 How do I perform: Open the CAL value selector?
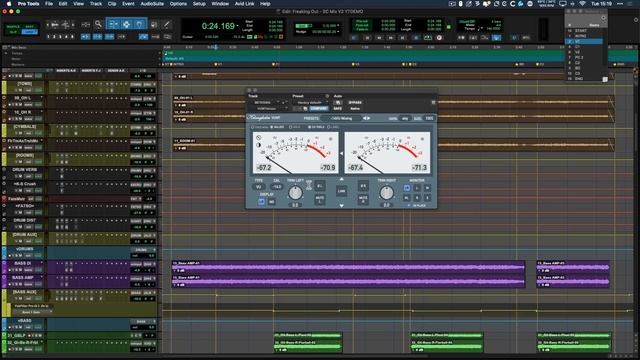277,187
